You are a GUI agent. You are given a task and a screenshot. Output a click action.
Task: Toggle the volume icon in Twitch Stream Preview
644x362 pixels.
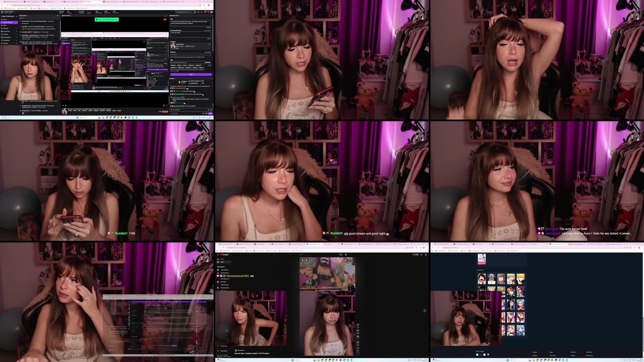tap(66, 105)
